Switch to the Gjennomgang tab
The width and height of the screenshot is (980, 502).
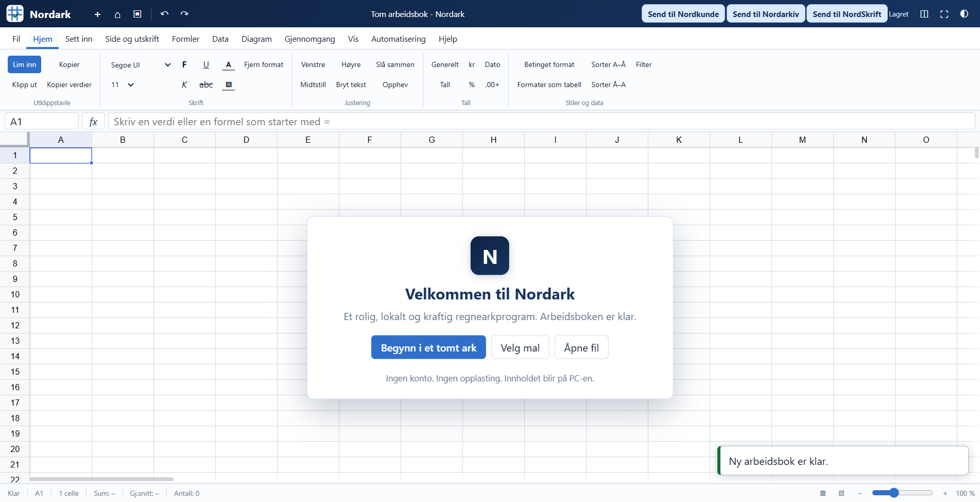[x=310, y=39]
